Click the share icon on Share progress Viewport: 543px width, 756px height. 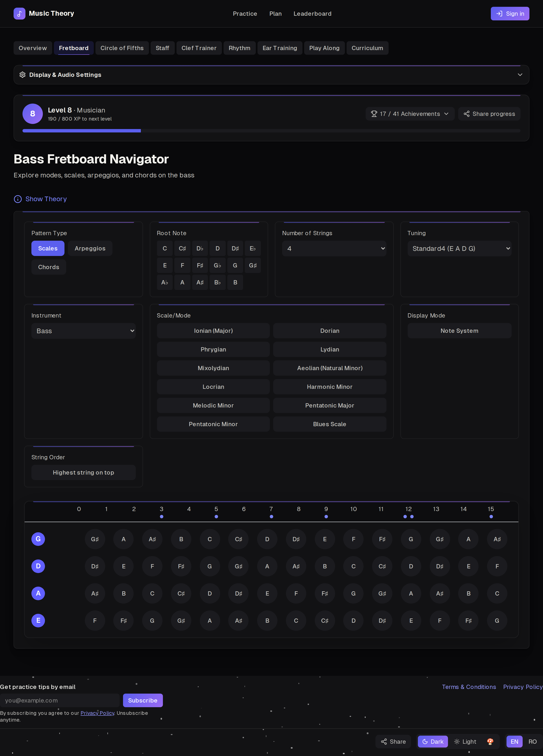(x=466, y=114)
